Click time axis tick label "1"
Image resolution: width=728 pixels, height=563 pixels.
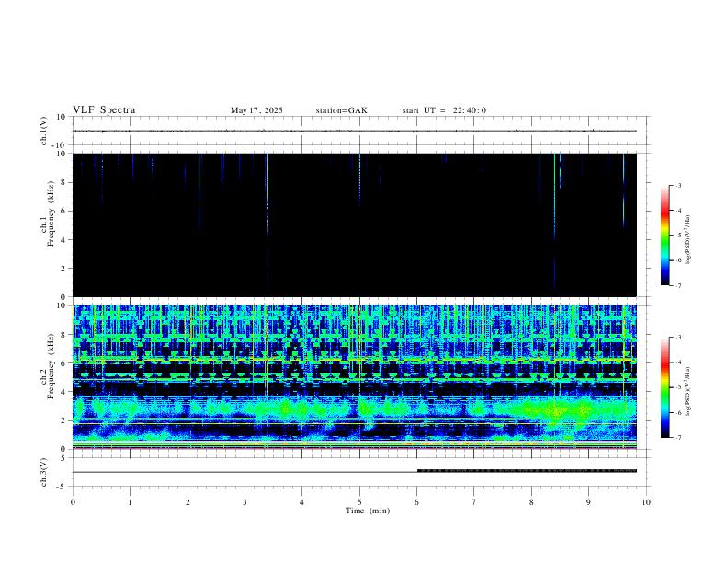point(130,502)
